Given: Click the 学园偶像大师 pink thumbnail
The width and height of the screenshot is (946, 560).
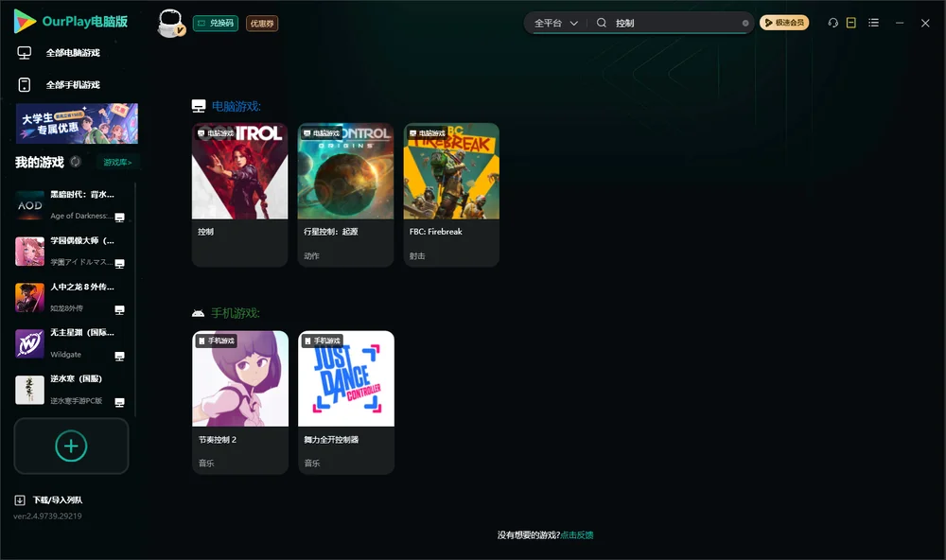Looking at the screenshot, I should (x=29, y=252).
